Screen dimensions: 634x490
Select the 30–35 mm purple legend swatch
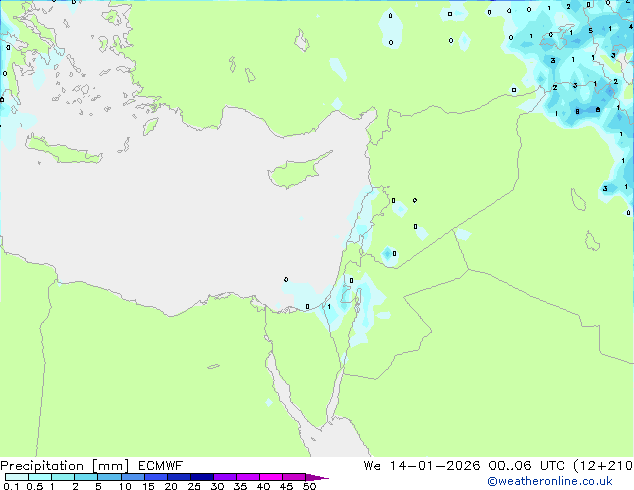click(x=224, y=477)
